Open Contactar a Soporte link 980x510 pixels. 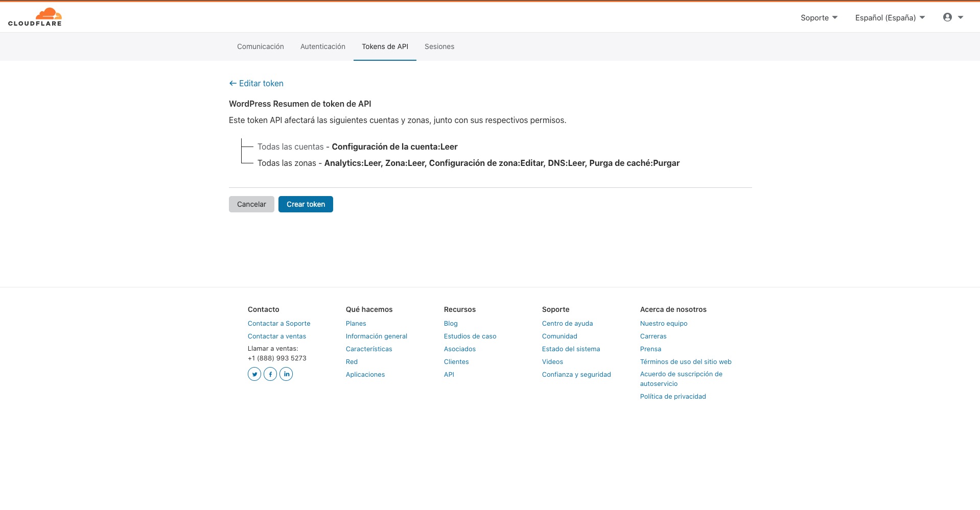click(x=278, y=323)
